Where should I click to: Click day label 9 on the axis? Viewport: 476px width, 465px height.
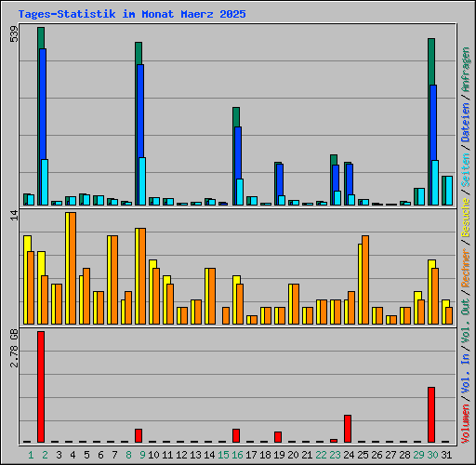click(142, 455)
